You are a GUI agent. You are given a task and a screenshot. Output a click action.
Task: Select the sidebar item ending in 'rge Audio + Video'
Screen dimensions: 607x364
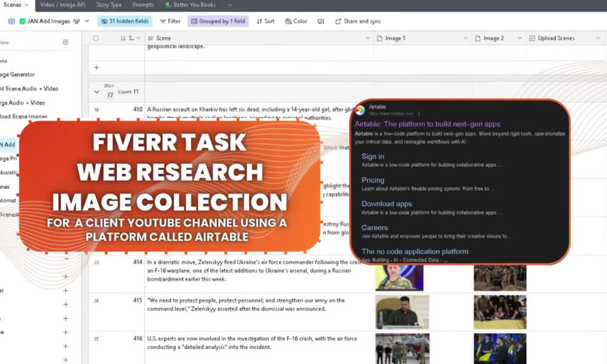pyautogui.click(x=22, y=103)
